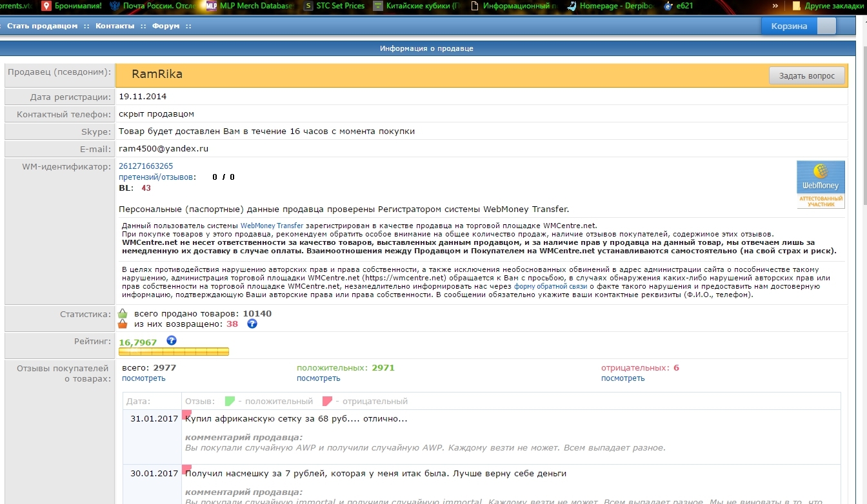The height and width of the screenshot is (504, 867).
Task: Open the Бронимапия! bookmark
Action: tap(71, 6)
